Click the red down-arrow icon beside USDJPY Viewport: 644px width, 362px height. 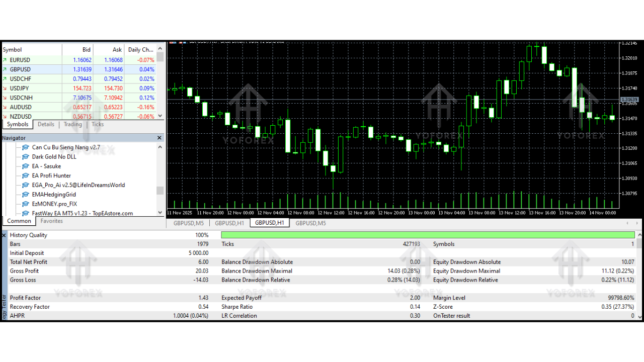coord(5,88)
